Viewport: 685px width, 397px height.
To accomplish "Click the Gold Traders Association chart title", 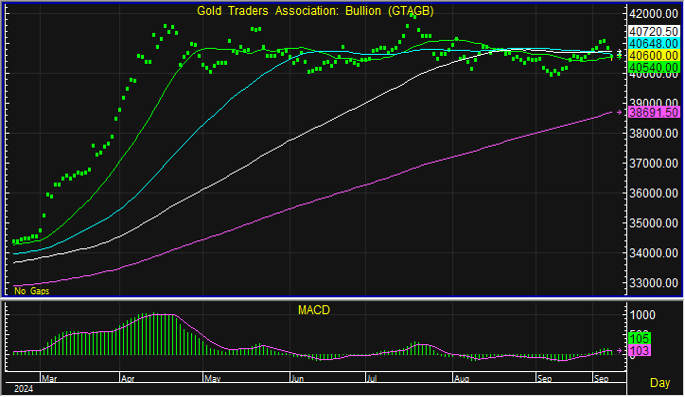I will click(315, 11).
